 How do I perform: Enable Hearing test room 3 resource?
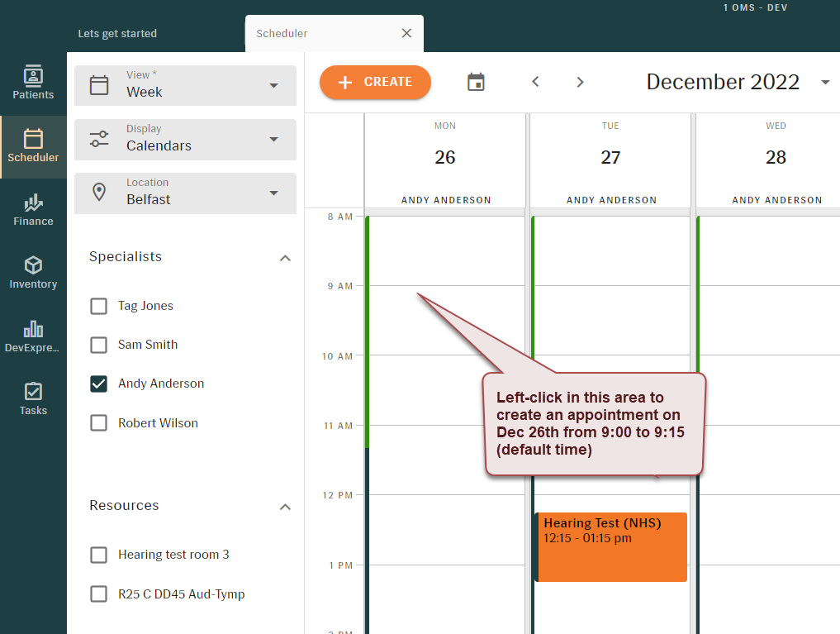point(99,555)
